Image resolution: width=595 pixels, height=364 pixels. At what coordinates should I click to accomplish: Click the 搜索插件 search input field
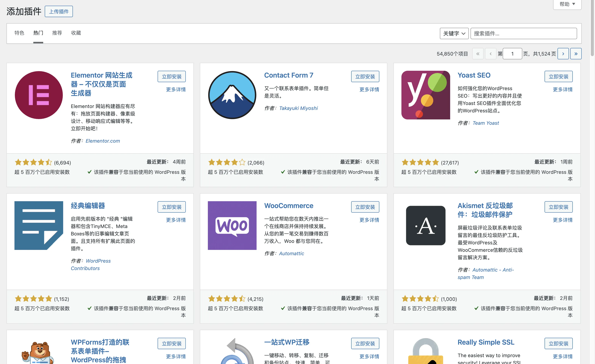(523, 33)
